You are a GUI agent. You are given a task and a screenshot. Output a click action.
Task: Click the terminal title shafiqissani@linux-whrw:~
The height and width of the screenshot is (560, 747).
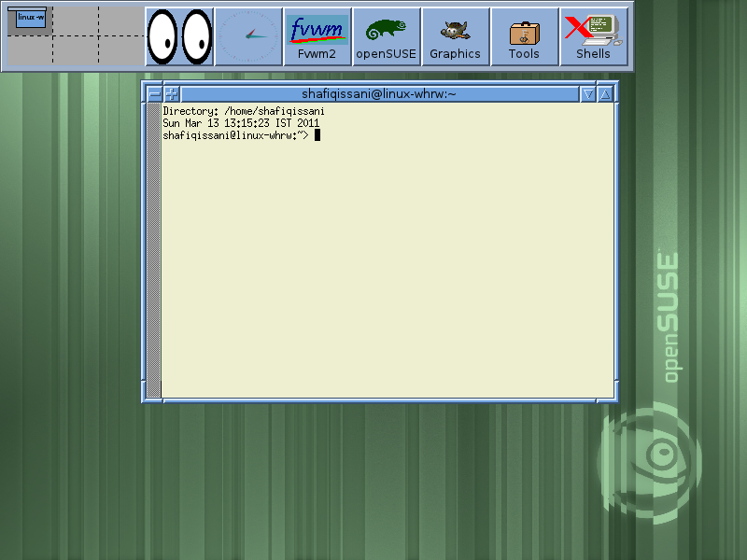[379, 94]
